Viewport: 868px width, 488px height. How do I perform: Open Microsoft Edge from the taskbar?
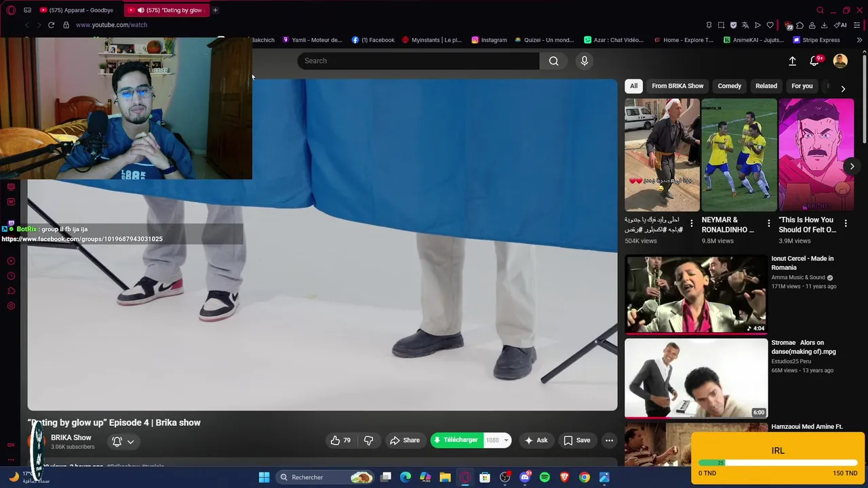[x=406, y=477]
